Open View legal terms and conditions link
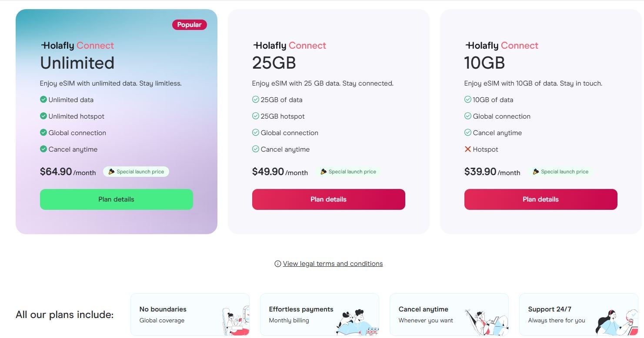This screenshot has width=644, height=338. 333,264
